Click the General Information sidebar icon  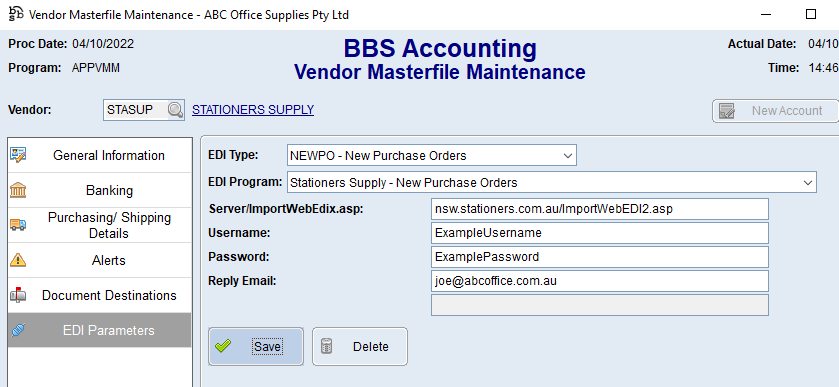18,156
